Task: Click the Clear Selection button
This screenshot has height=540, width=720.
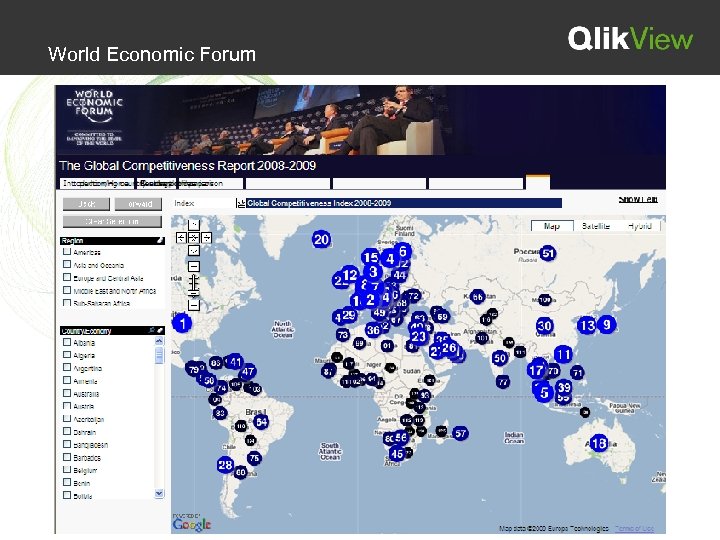Action: pos(112,221)
